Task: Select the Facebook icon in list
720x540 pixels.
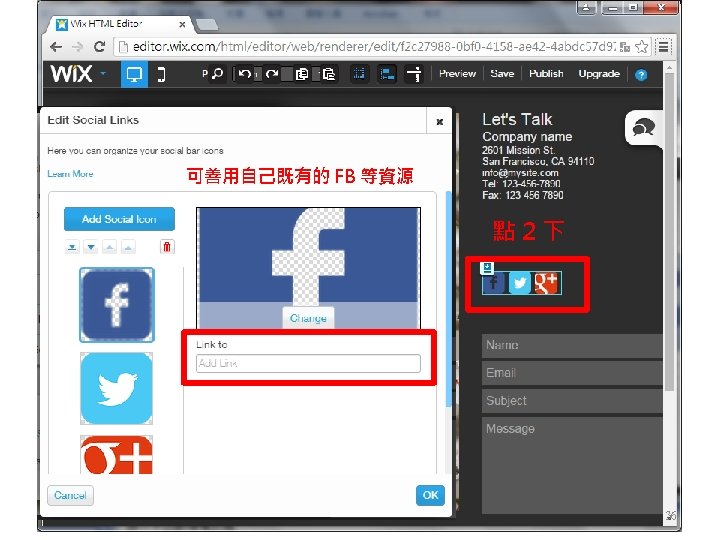Action: (117, 305)
